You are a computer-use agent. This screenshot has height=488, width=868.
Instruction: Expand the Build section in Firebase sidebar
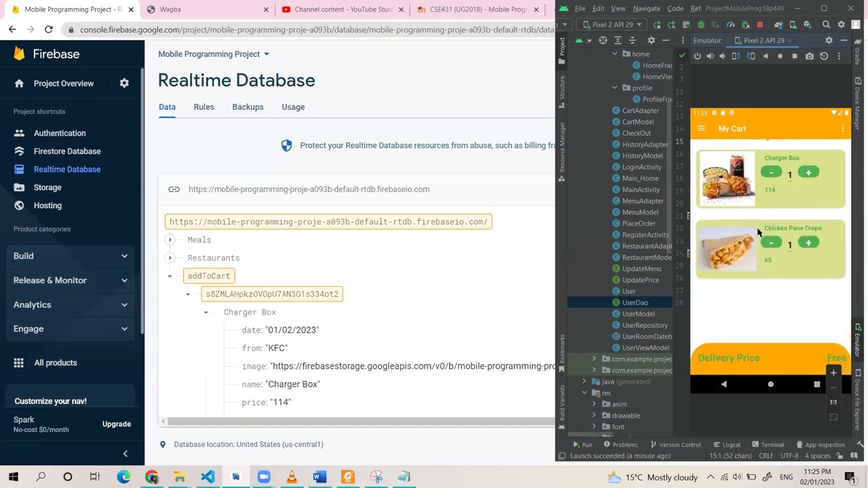(71, 256)
